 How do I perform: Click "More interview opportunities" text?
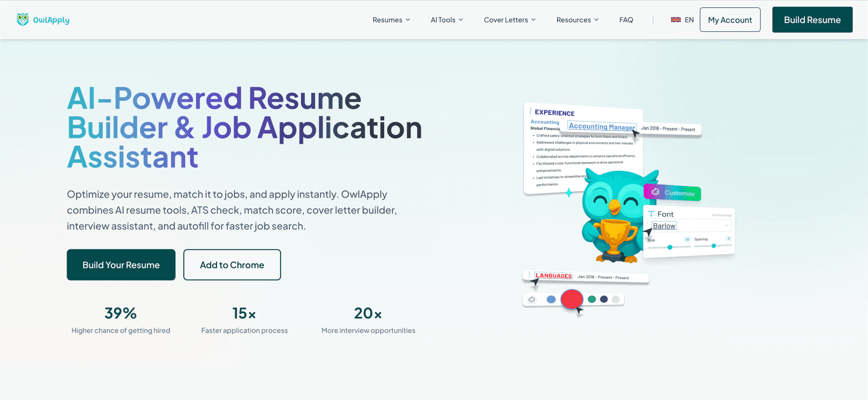[368, 331]
